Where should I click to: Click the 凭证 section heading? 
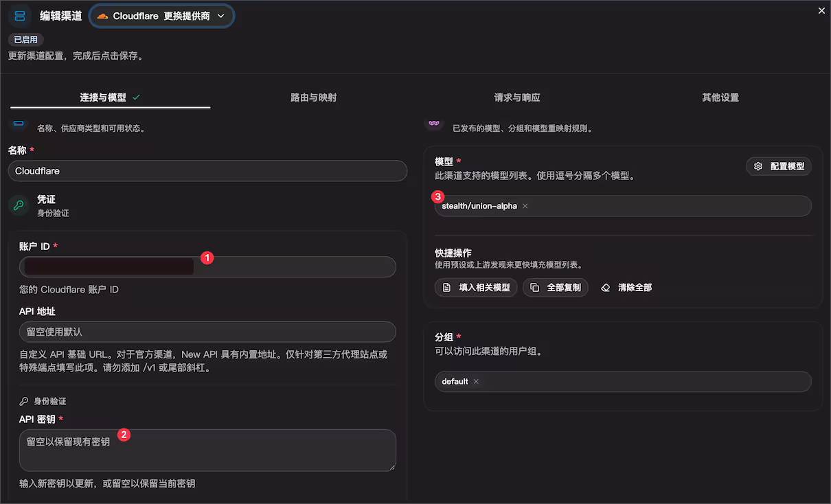click(46, 200)
